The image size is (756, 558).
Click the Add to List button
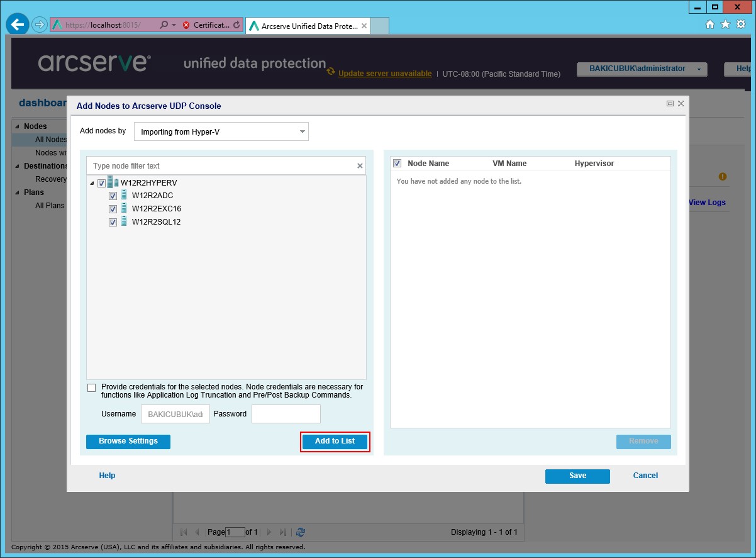335,442
